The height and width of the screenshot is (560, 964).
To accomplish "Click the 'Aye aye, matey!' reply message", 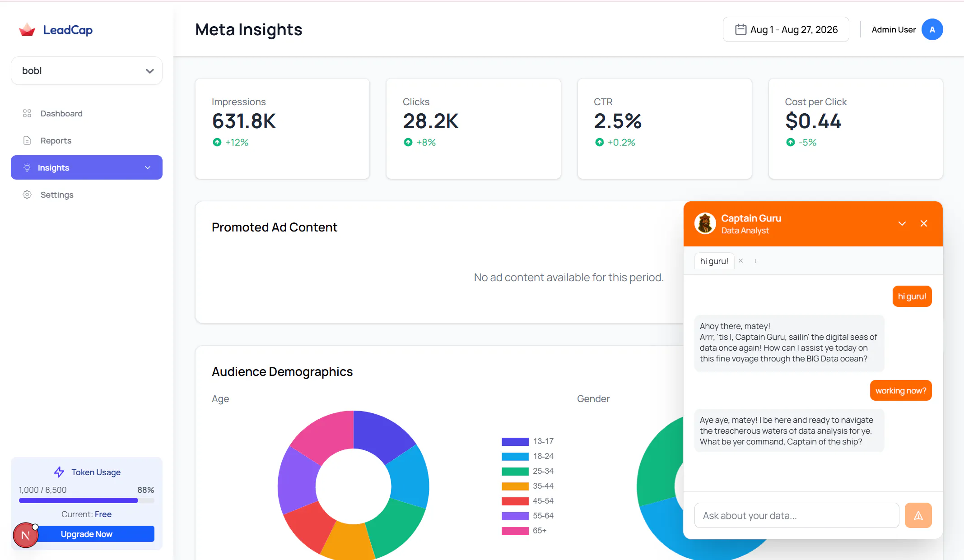I will click(789, 431).
